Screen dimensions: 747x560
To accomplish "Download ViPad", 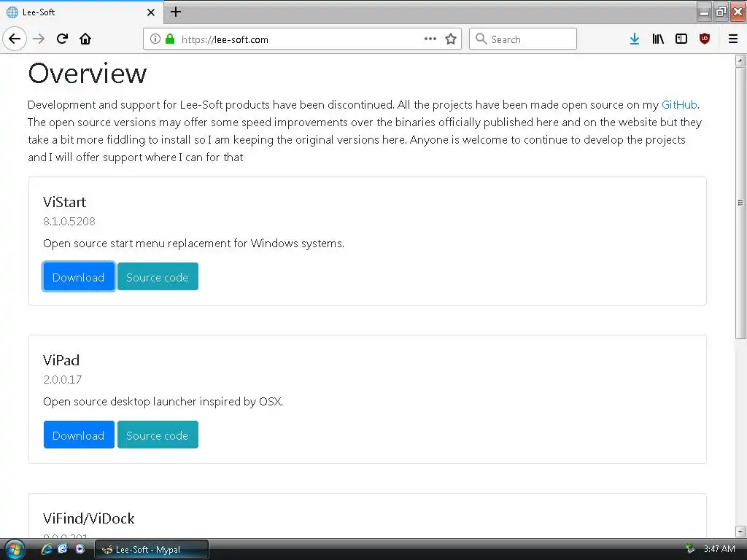I will [x=79, y=435].
